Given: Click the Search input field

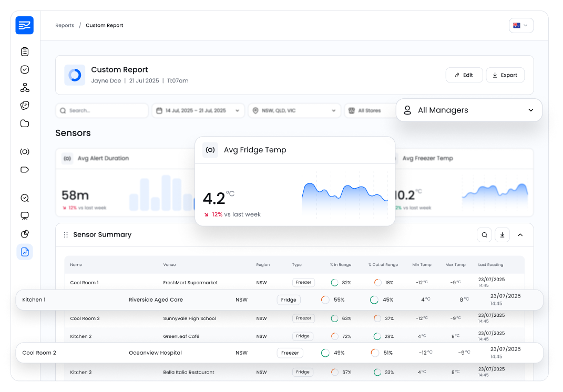Looking at the screenshot, I should 102,111.
